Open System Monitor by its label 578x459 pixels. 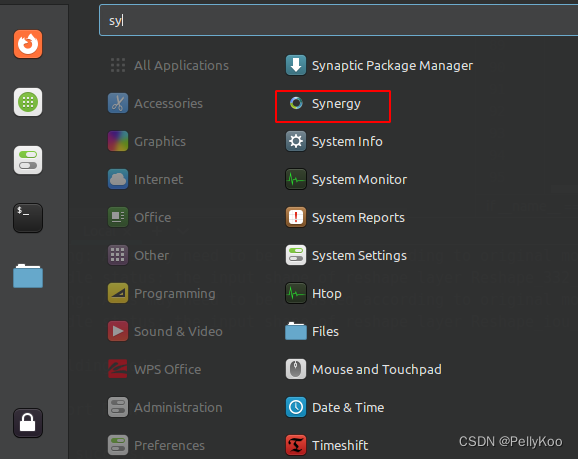[x=359, y=180]
